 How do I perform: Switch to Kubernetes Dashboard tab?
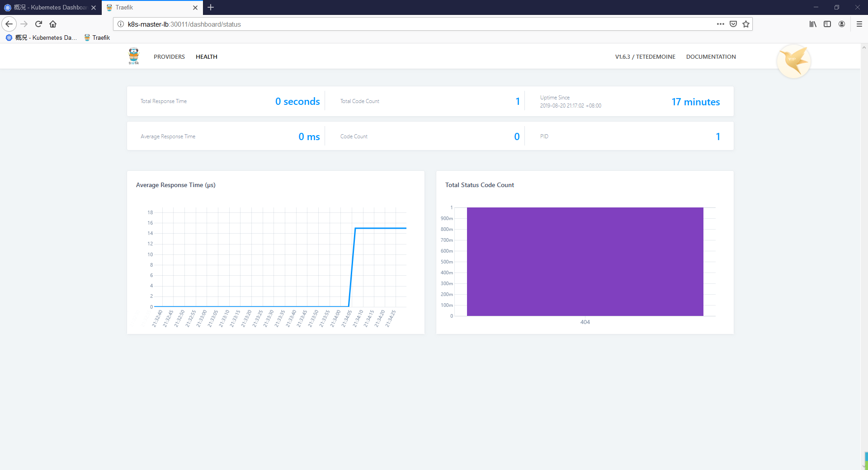(x=51, y=8)
